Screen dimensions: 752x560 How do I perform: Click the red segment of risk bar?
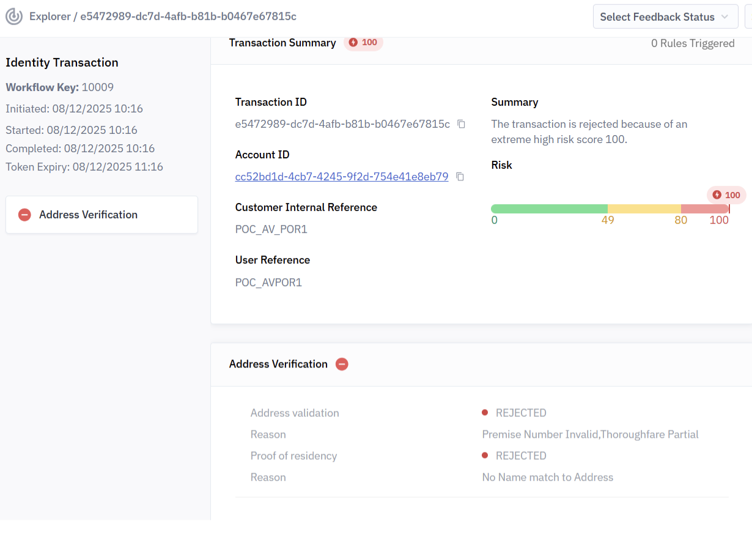[x=704, y=208]
